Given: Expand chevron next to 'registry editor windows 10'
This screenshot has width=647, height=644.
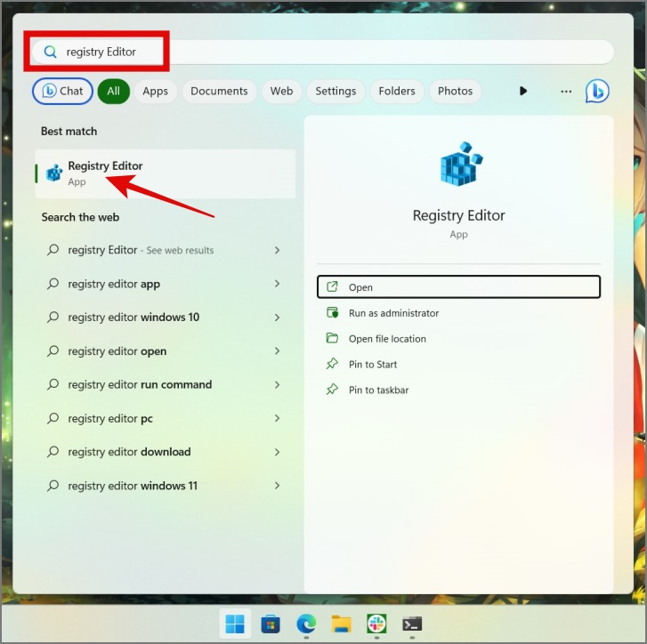Looking at the screenshot, I should (x=278, y=318).
